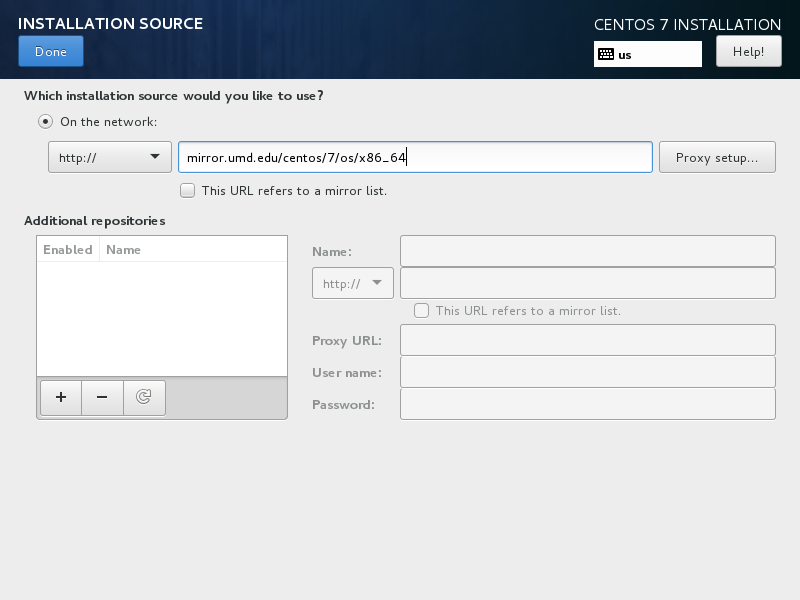The height and width of the screenshot is (600, 800).
Task: Select the 'On the network' radio button
Action: [x=45, y=122]
